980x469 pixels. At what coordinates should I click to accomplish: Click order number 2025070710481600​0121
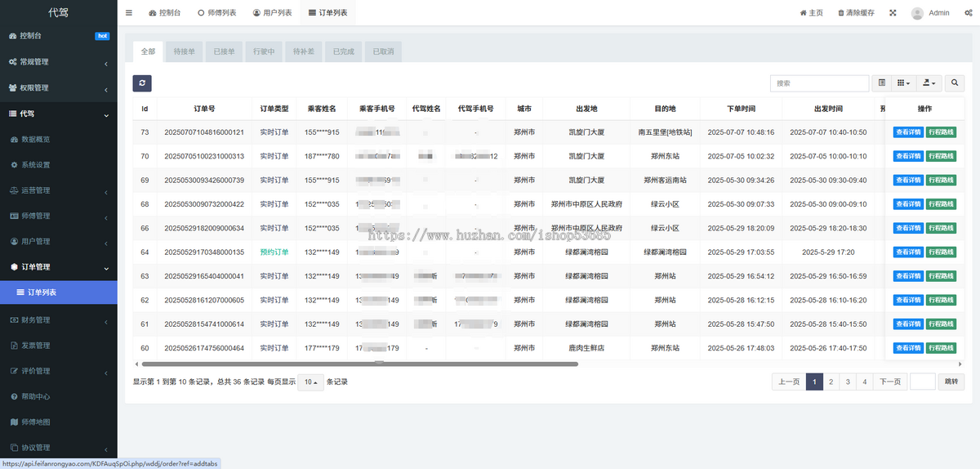(204, 132)
